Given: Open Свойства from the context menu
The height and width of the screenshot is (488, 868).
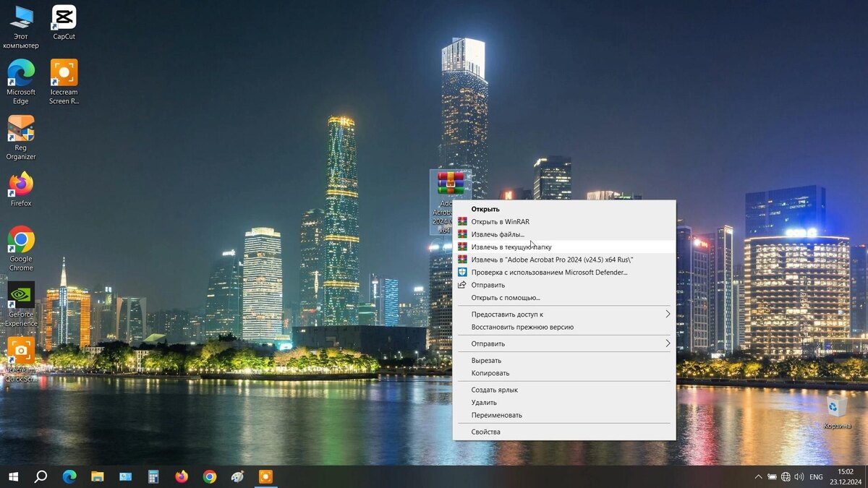Looking at the screenshot, I should click(x=564, y=432).
